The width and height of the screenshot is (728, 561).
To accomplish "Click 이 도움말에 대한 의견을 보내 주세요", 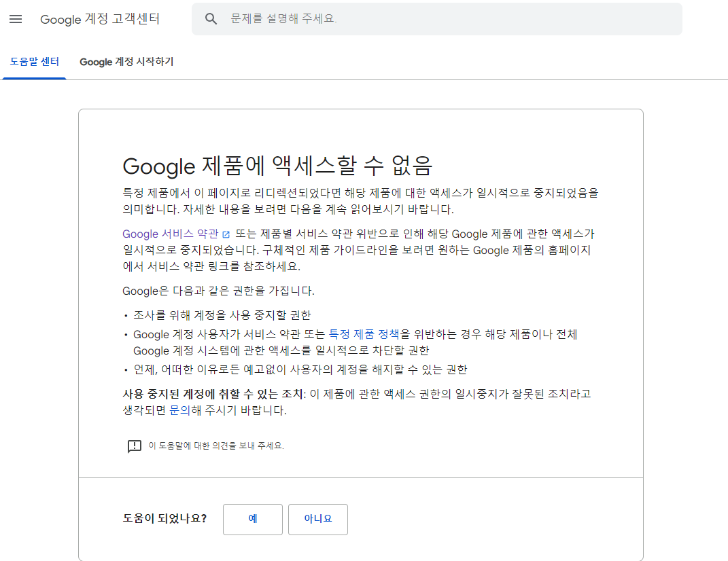I will [x=216, y=446].
